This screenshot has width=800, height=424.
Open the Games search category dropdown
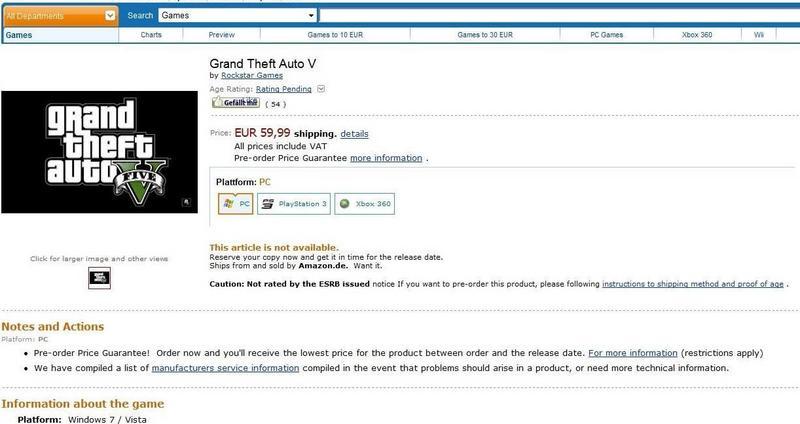238,16
